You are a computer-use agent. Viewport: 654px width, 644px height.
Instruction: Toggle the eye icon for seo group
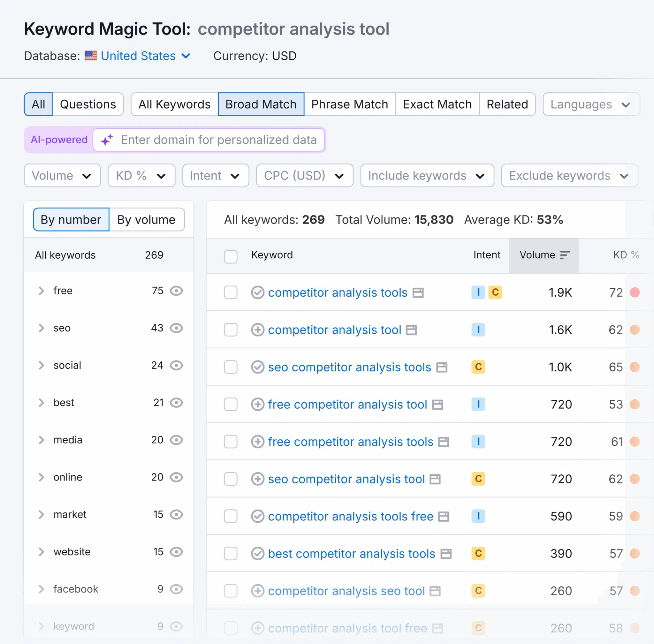click(x=176, y=328)
